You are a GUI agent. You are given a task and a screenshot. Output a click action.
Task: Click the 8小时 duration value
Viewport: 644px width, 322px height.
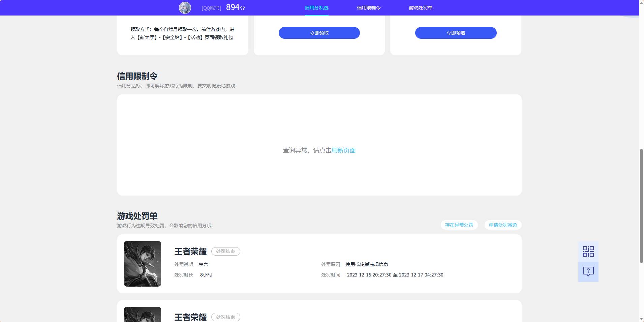click(x=206, y=275)
